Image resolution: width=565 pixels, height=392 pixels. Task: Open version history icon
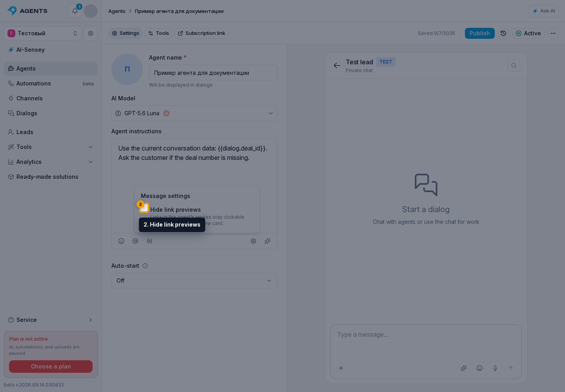[503, 33]
